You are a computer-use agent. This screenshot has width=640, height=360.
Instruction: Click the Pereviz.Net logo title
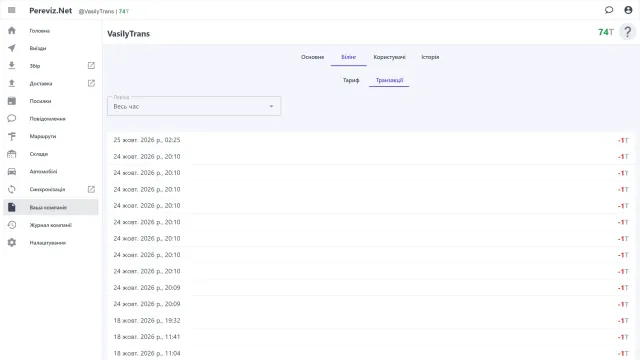pos(51,11)
